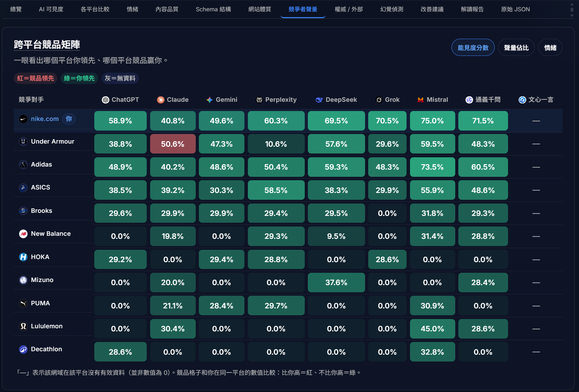The width and height of the screenshot is (579, 392).
Task: Switch matrix to 情緒 view button
Action: [550, 48]
